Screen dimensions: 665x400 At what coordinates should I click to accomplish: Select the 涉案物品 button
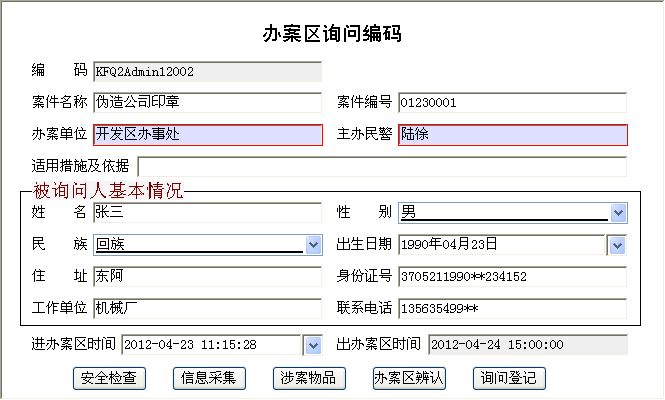coord(309,378)
